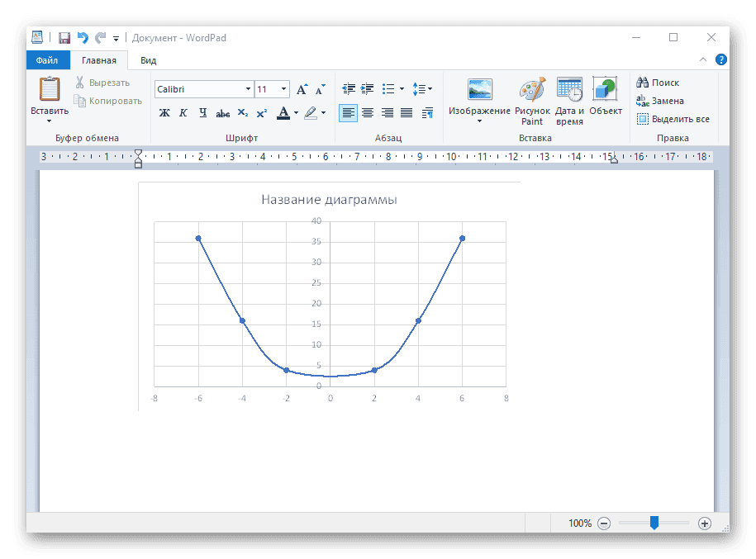
Task: Save the document from the quick access toolbar
Action: click(x=64, y=37)
